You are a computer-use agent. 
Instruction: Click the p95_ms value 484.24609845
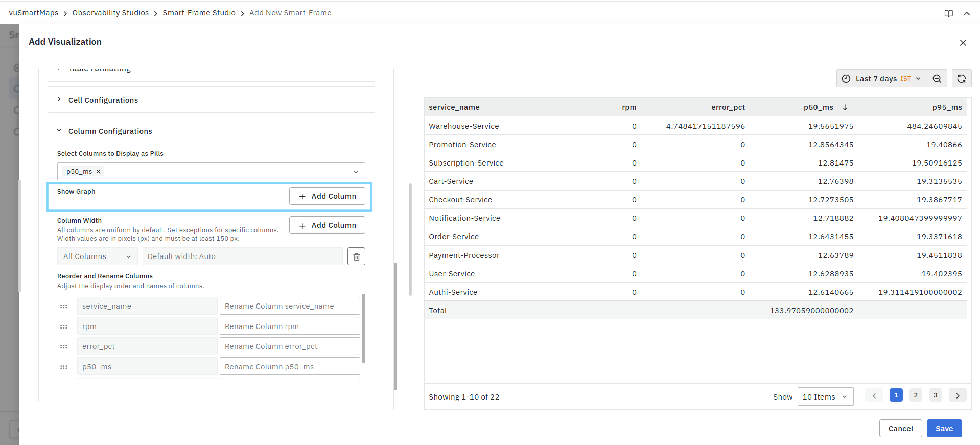935,126
